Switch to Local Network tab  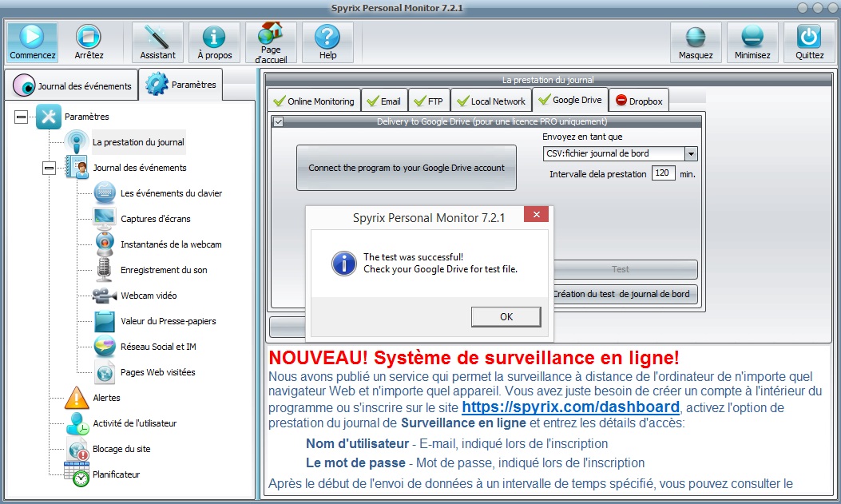(491, 101)
